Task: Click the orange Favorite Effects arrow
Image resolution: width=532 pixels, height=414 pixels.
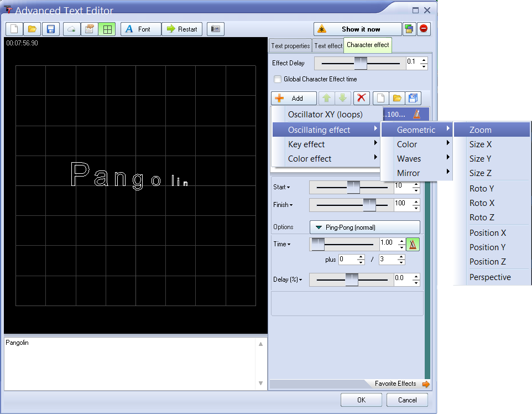Action: point(426,384)
